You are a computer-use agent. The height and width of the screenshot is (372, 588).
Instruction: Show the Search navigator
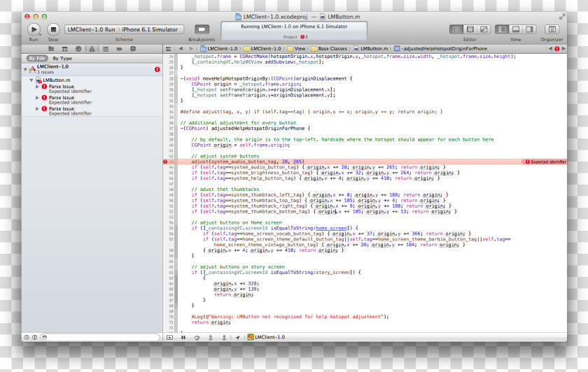pyautogui.click(x=78, y=49)
